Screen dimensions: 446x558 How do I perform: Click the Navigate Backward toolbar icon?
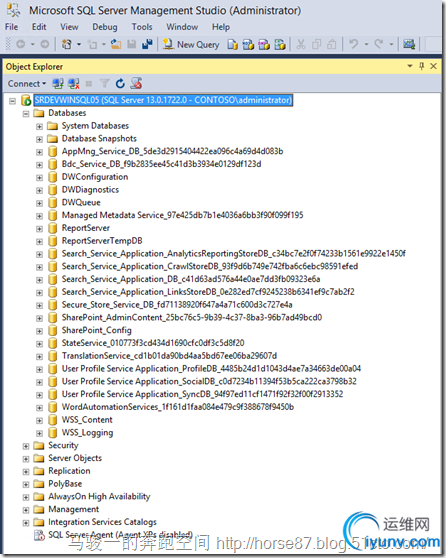coord(21,44)
